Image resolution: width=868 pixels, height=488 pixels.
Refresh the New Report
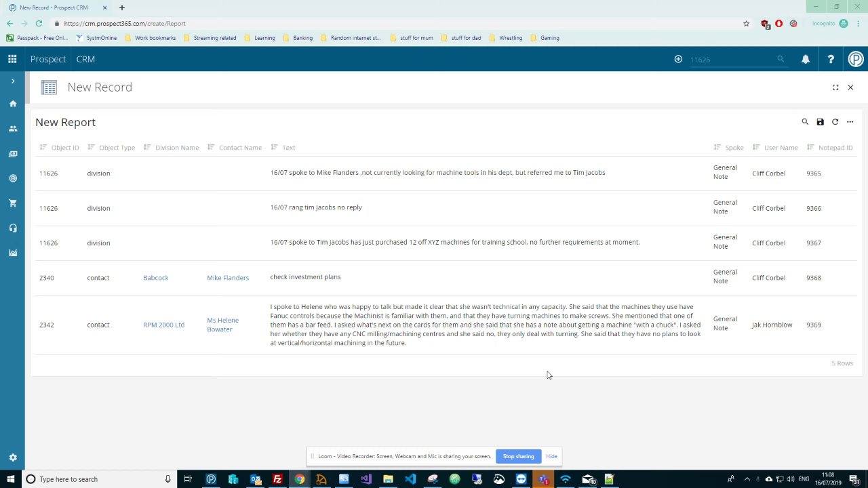835,122
